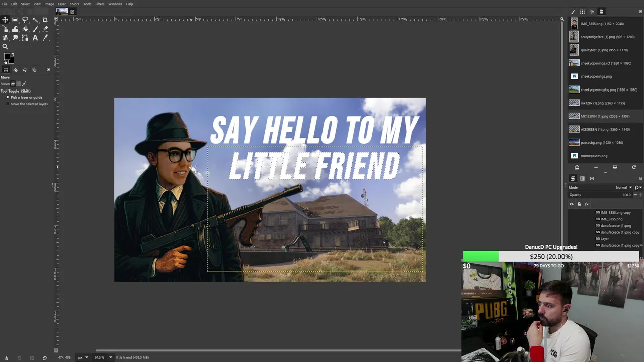Click the open image thumbnail tab
644x362 pixels.
pos(62,11)
